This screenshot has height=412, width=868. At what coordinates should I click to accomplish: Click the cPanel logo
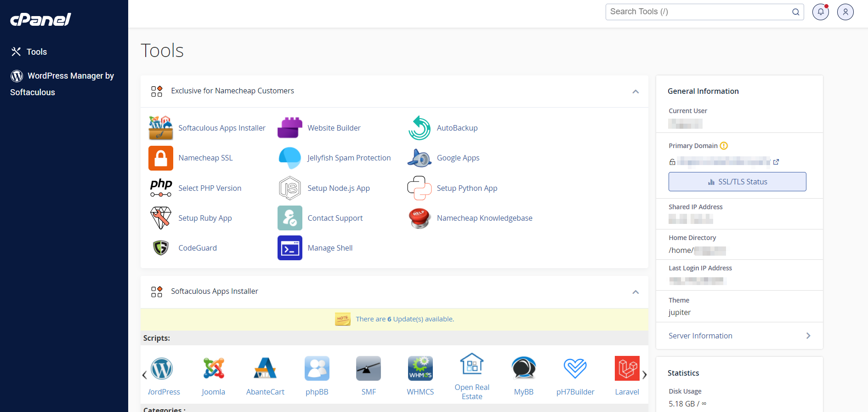coord(41,19)
